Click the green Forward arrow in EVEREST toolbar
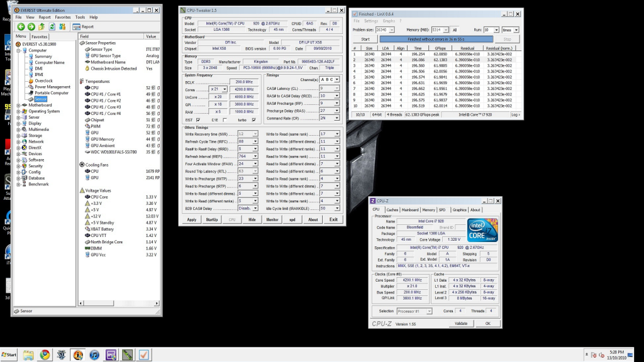 [31, 27]
